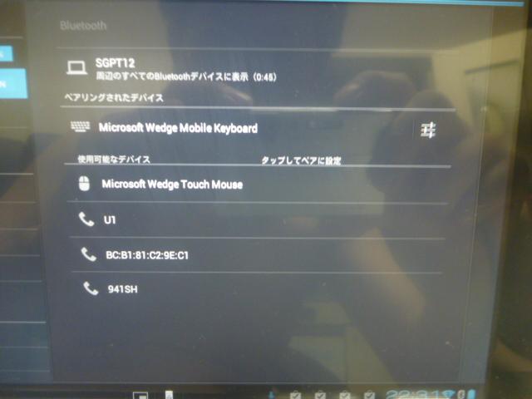Pair with Microsoft Wedge Touch Mouse
532x399 pixels.
pyautogui.click(x=258, y=185)
